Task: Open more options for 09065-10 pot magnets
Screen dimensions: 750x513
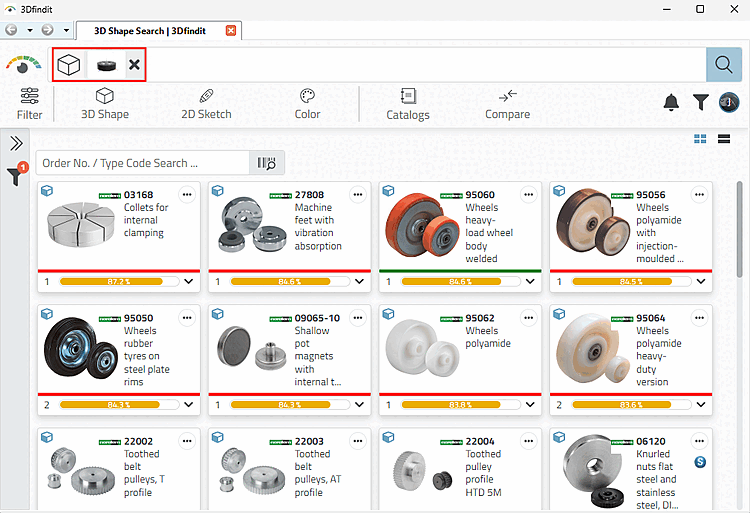Action: click(358, 318)
